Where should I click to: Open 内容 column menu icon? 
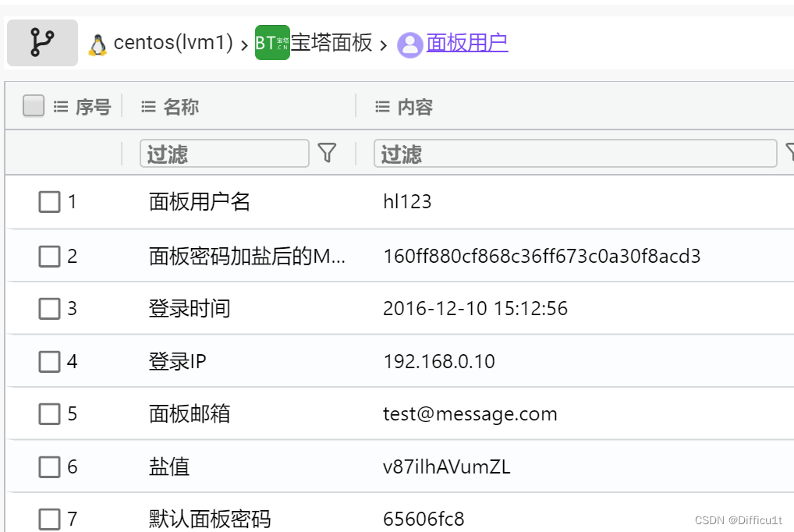pos(382,107)
